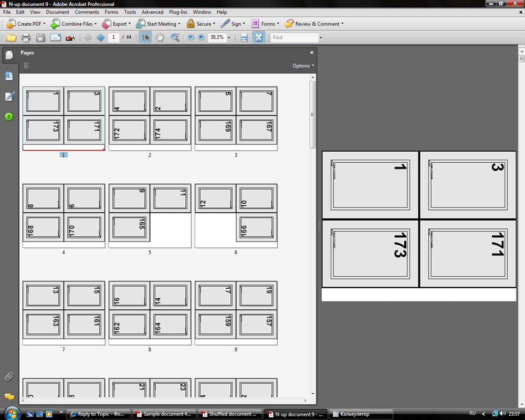Expand the Options menu in Pages panel
The image size is (525, 420).
[303, 66]
